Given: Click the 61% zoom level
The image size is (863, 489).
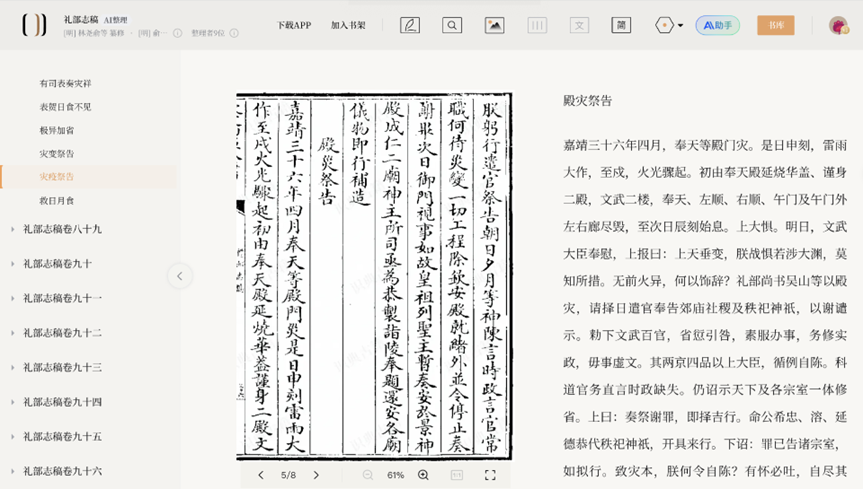Looking at the screenshot, I should tap(395, 475).
